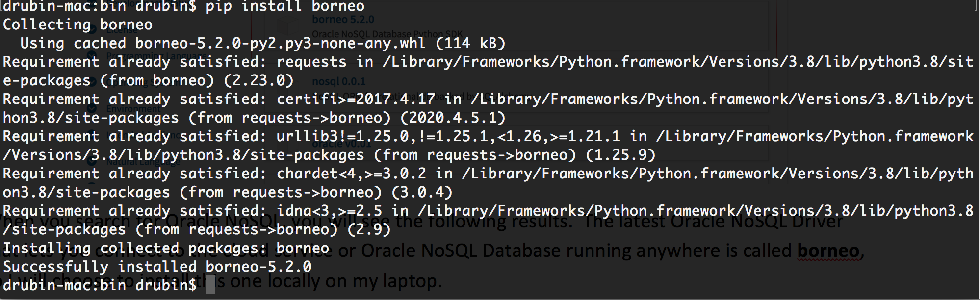Open the faint nosql 0.0.1 result link
The image size is (980, 300).
338,81
